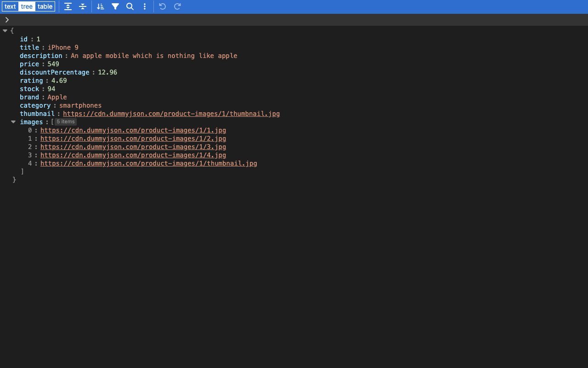588x368 pixels.
Task: Switch to tree mode tab
Action: click(x=27, y=6)
